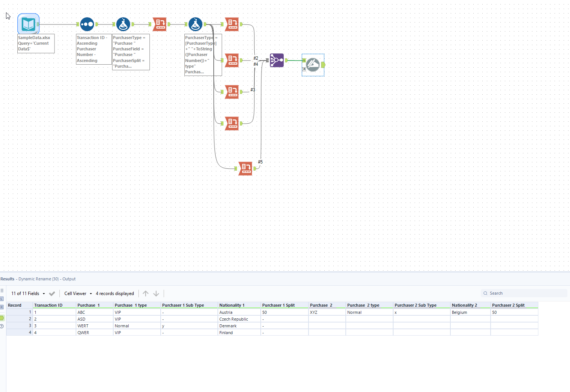Open the purple Join Multiple tool

coord(277,60)
